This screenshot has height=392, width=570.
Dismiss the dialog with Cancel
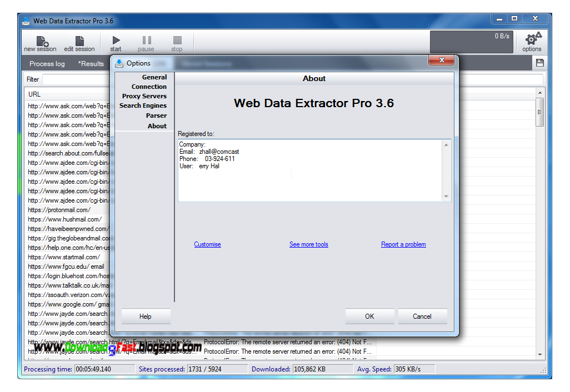[422, 316]
